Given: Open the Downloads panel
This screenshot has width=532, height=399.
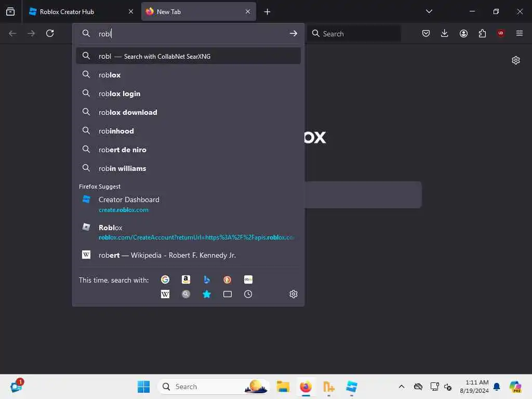Looking at the screenshot, I should 445,33.
